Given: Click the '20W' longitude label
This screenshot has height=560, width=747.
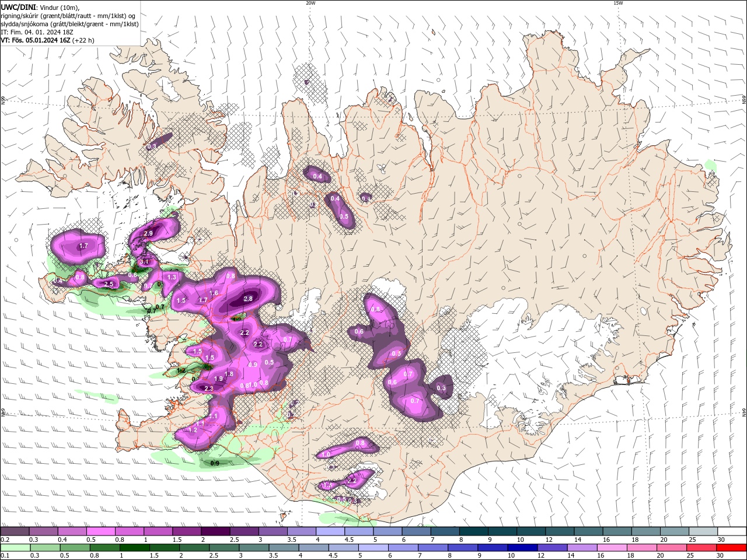Looking at the screenshot, I should point(310,3).
